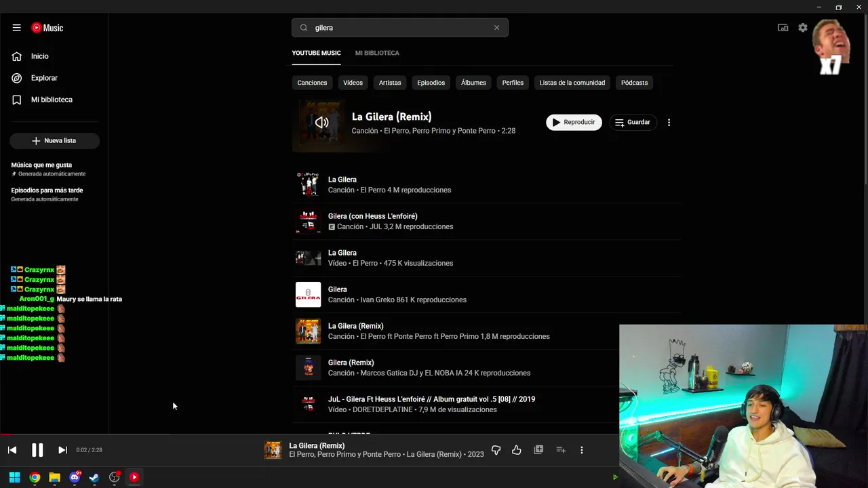Click Guardar for La Gilera (Remix)
Screen dimensions: 868x488
[x=633, y=123]
